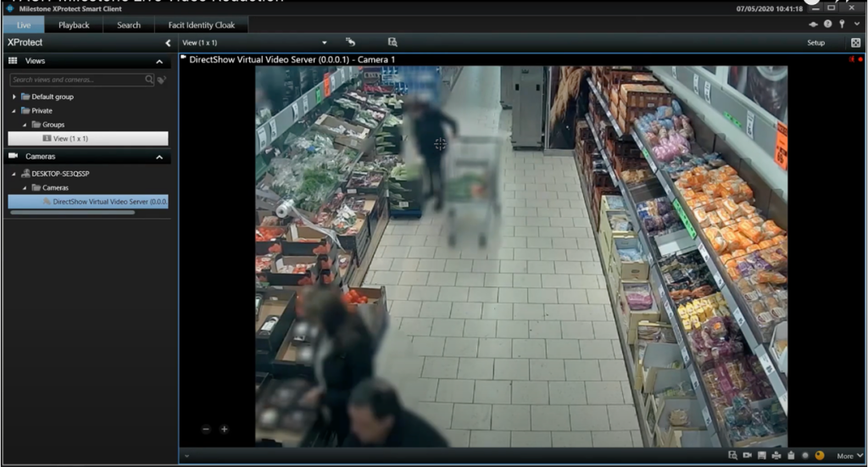Viewport: 868px width, 467px height.
Task: Select View (1 x 1) in tree
Action: click(88, 138)
